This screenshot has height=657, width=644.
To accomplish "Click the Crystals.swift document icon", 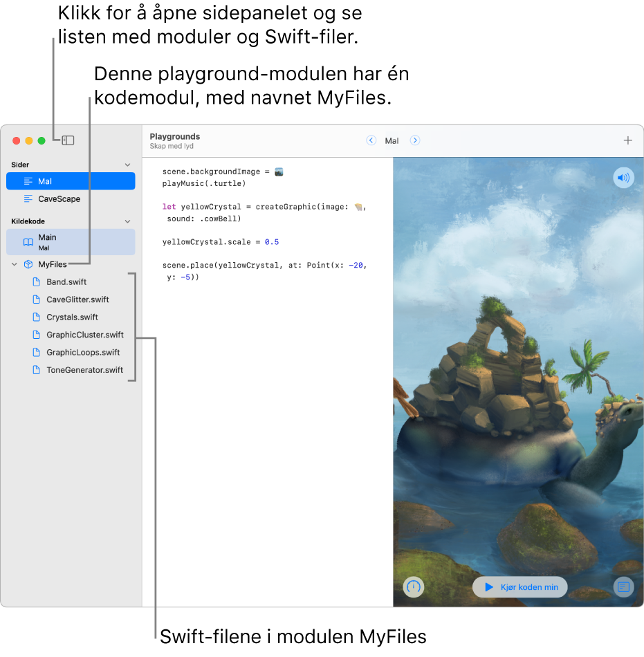I will 37,317.
